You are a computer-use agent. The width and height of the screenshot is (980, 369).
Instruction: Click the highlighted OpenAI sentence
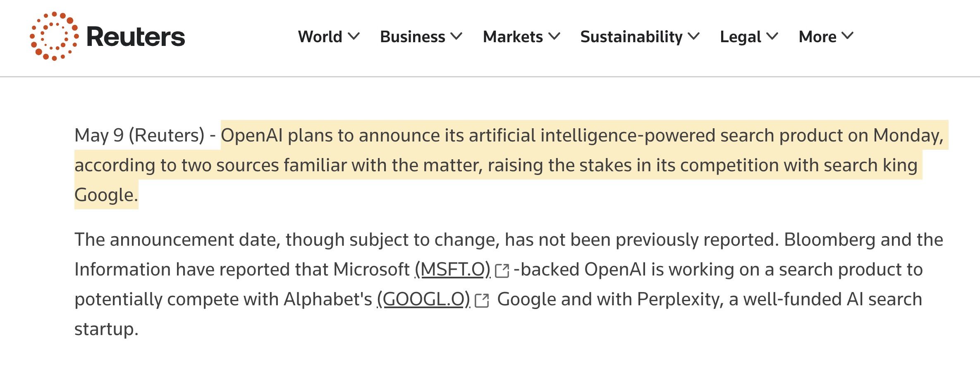coord(511,165)
